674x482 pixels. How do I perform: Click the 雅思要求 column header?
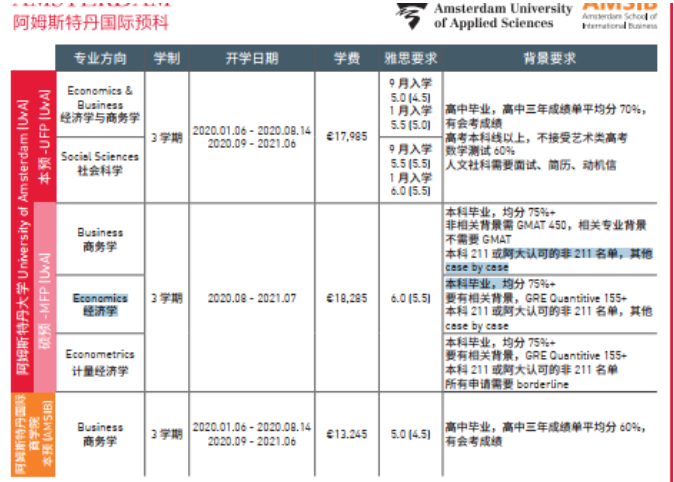[x=411, y=58]
